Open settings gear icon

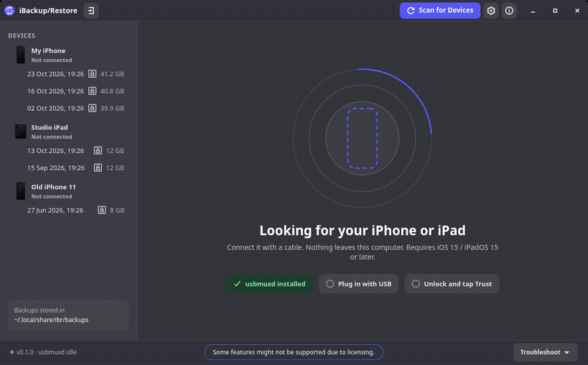point(491,10)
